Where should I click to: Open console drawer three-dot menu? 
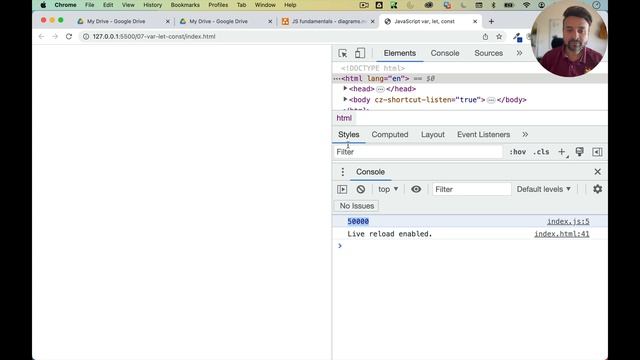point(342,172)
